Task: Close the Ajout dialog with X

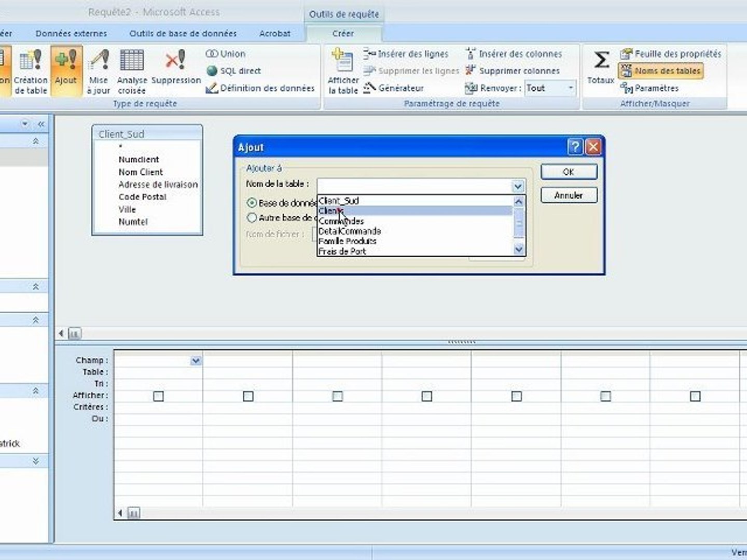Action: (x=593, y=147)
